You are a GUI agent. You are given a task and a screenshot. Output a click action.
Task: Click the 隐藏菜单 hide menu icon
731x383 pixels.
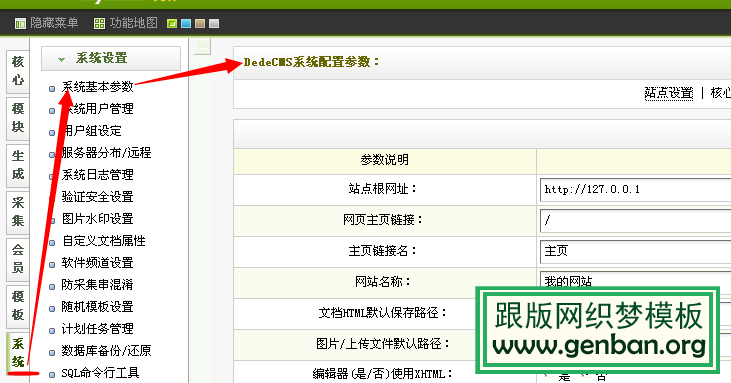[20, 23]
